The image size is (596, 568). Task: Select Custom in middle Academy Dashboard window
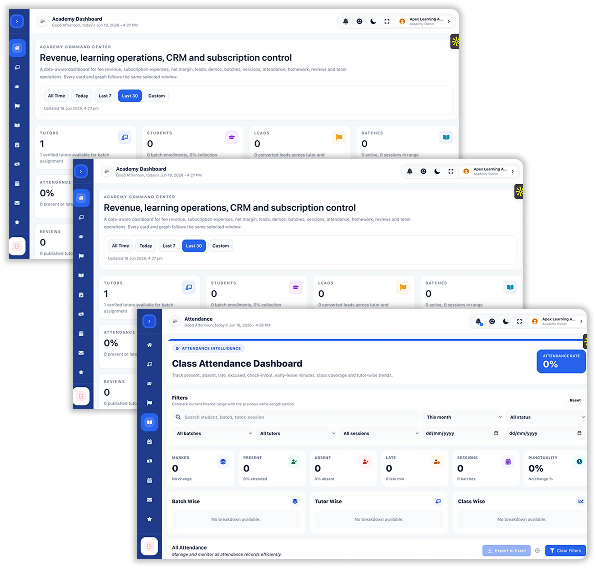[x=220, y=246]
